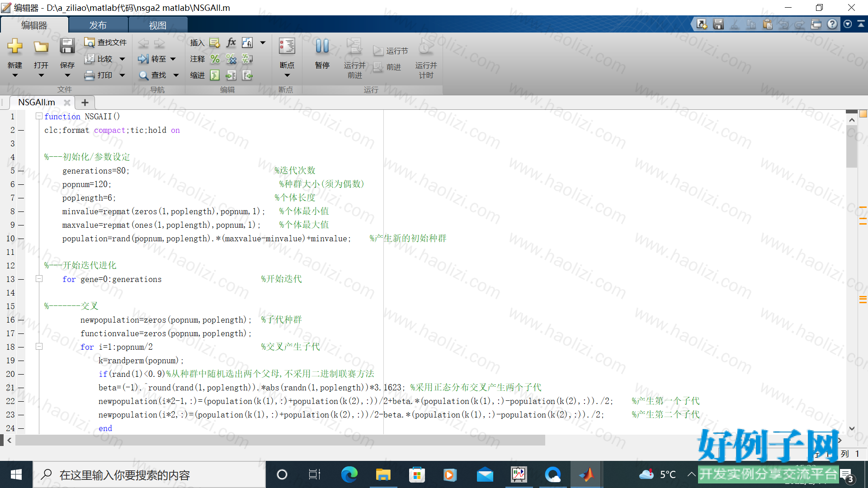Toggle breakpoint dash on line 5

[x=21, y=171]
